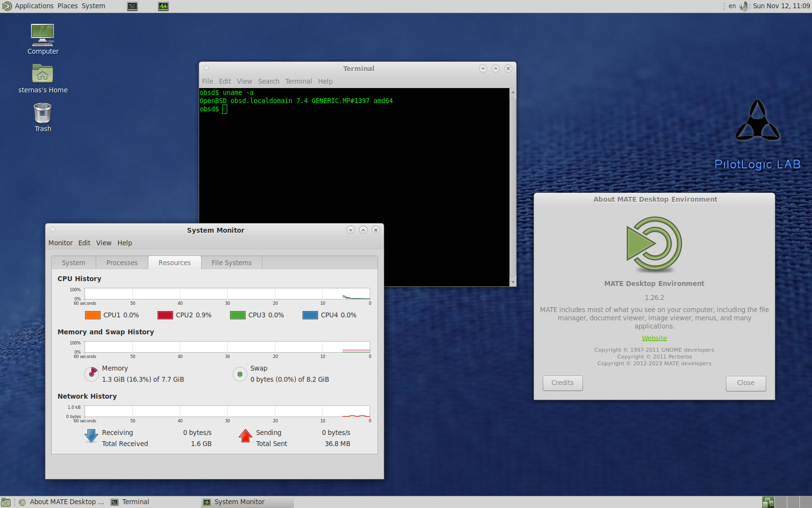Click the Terminal scrollbar down arrow
The height and width of the screenshot is (508, 812).
(x=513, y=282)
